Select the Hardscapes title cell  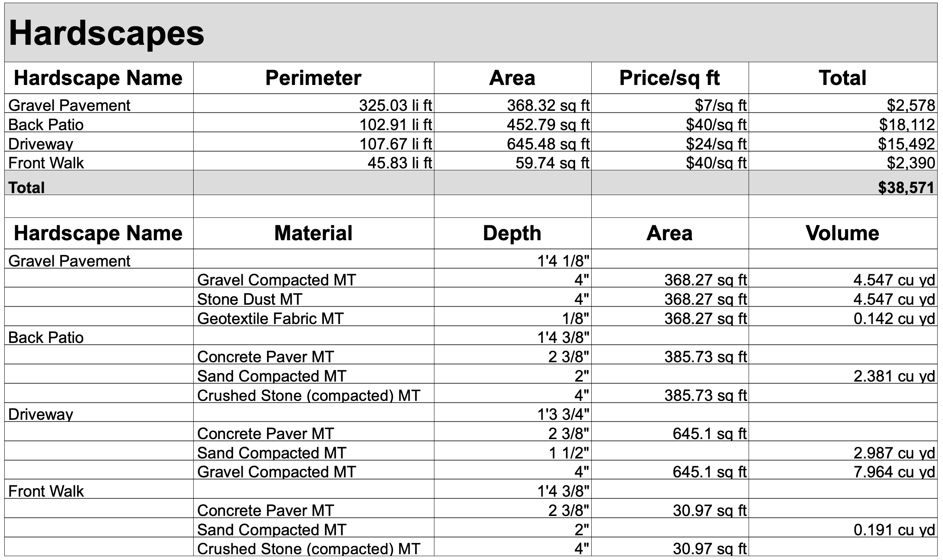click(x=471, y=33)
